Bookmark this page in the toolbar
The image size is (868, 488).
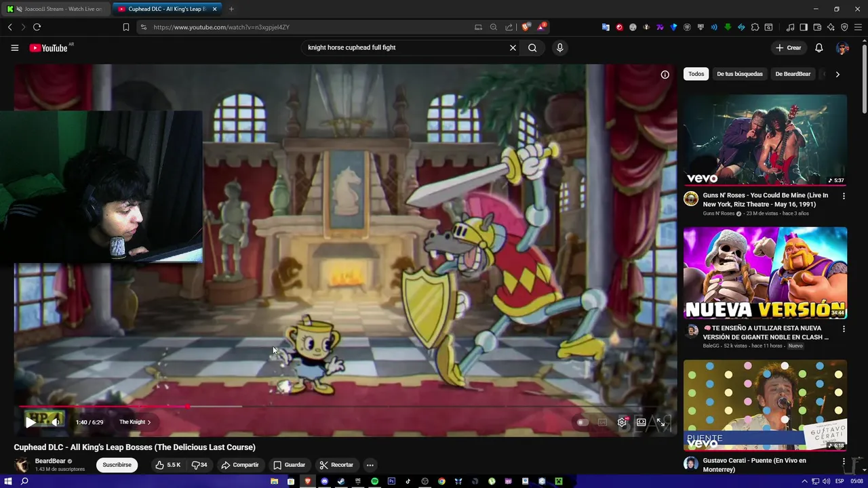coord(126,27)
